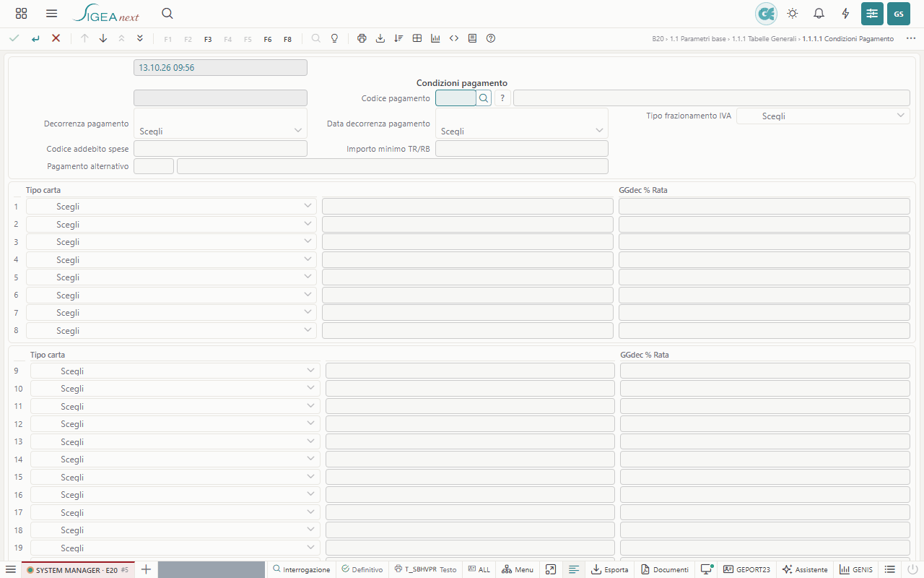This screenshot has height=578, width=924.
Task: Click the printer icon in toolbar
Action: click(x=362, y=38)
